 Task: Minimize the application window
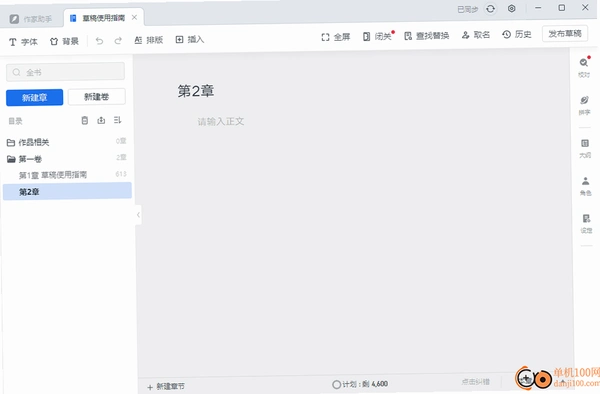538,8
